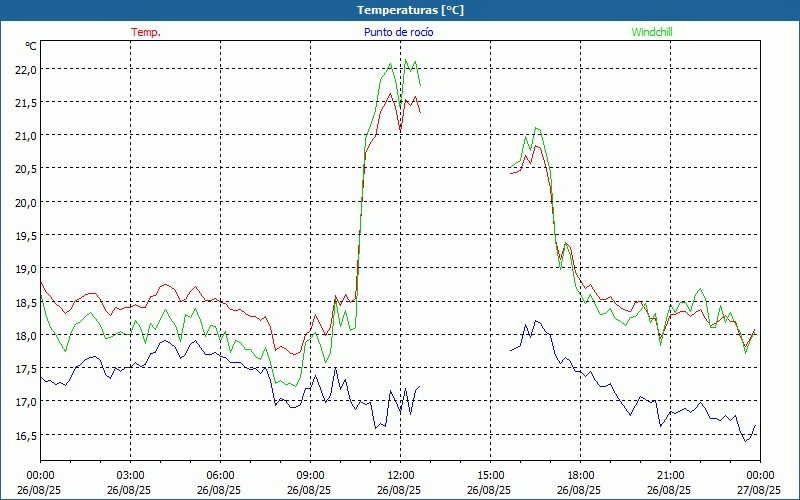Click the '20,0' y-axis value

[x=26, y=203]
